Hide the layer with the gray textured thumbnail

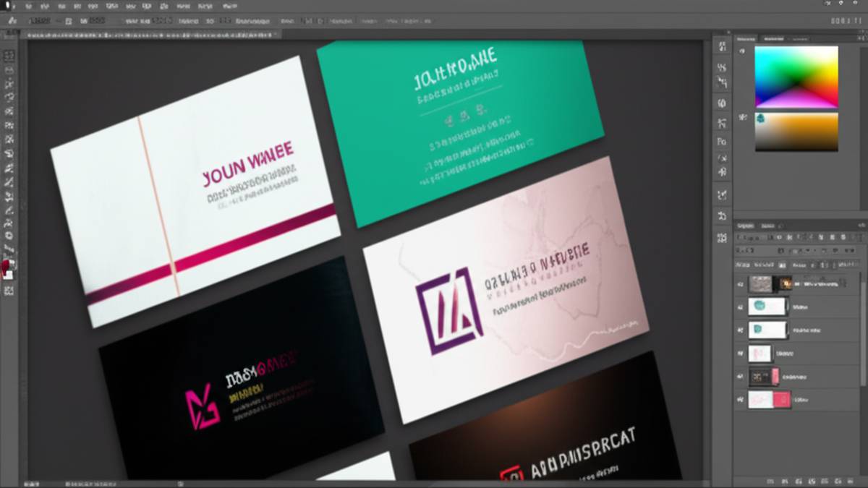pyautogui.click(x=740, y=284)
